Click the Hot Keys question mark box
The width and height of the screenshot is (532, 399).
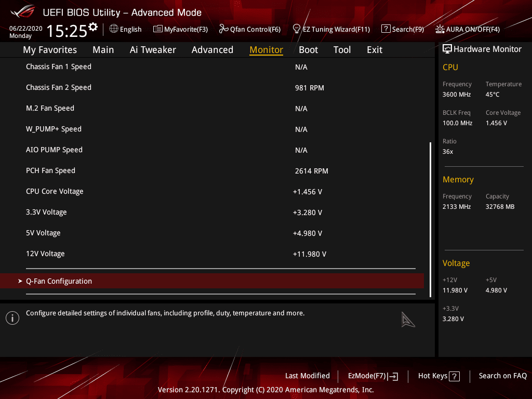point(454,376)
